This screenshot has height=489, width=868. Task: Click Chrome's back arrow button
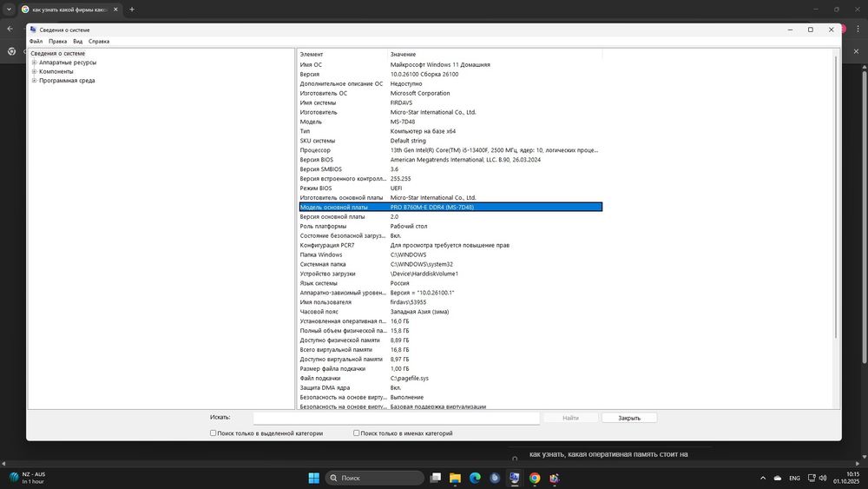coord(10,29)
